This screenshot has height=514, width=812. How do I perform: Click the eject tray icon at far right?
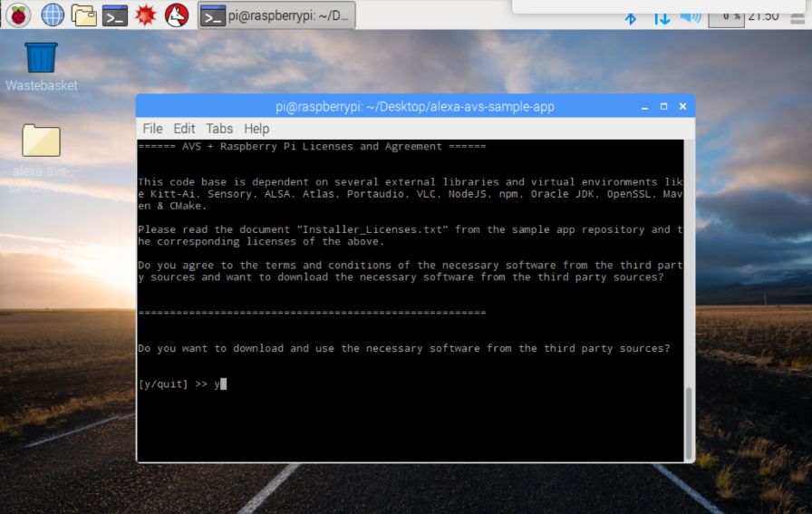pos(798,19)
